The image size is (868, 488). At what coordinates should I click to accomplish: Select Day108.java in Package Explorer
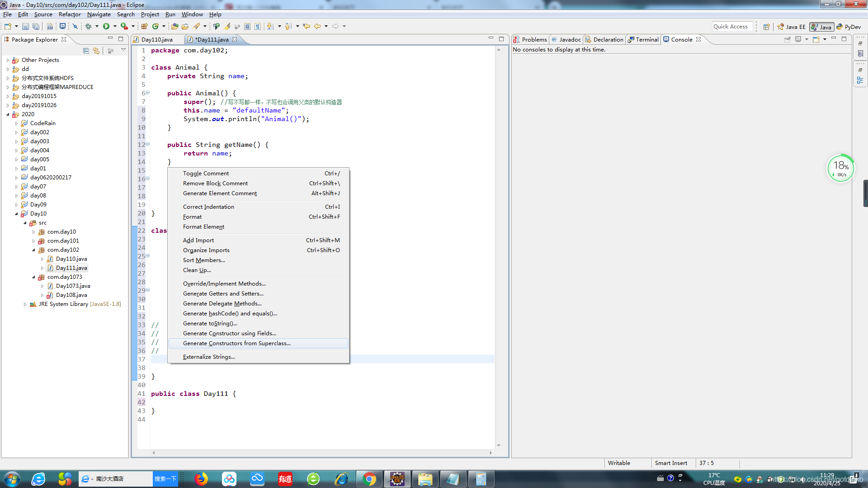click(x=71, y=295)
